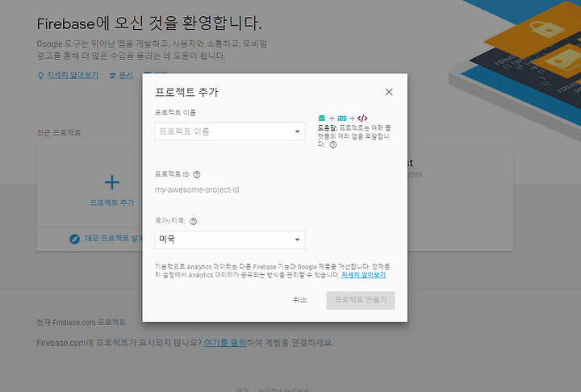
Task: Click the help icon after the 도움말 tip
Action: coord(333,145)
